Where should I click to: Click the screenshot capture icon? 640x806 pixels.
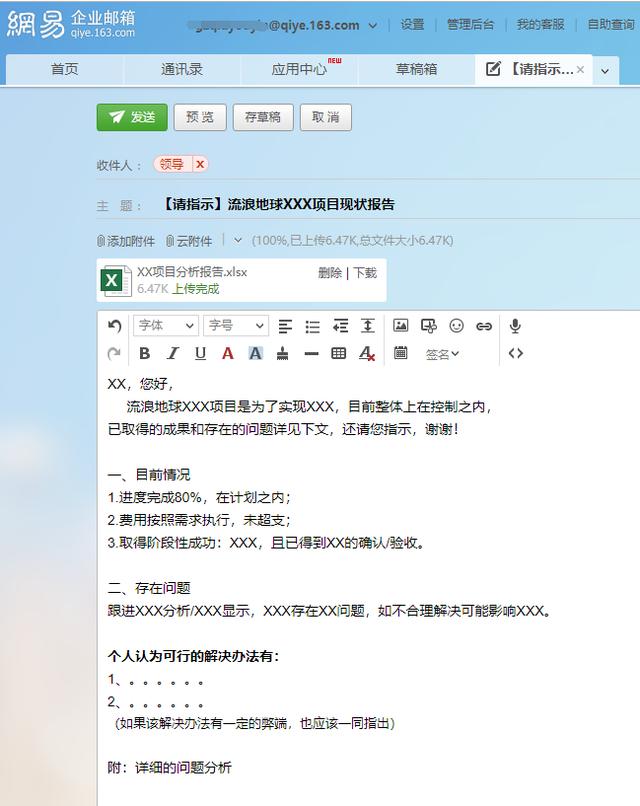[x=429, y=326]
